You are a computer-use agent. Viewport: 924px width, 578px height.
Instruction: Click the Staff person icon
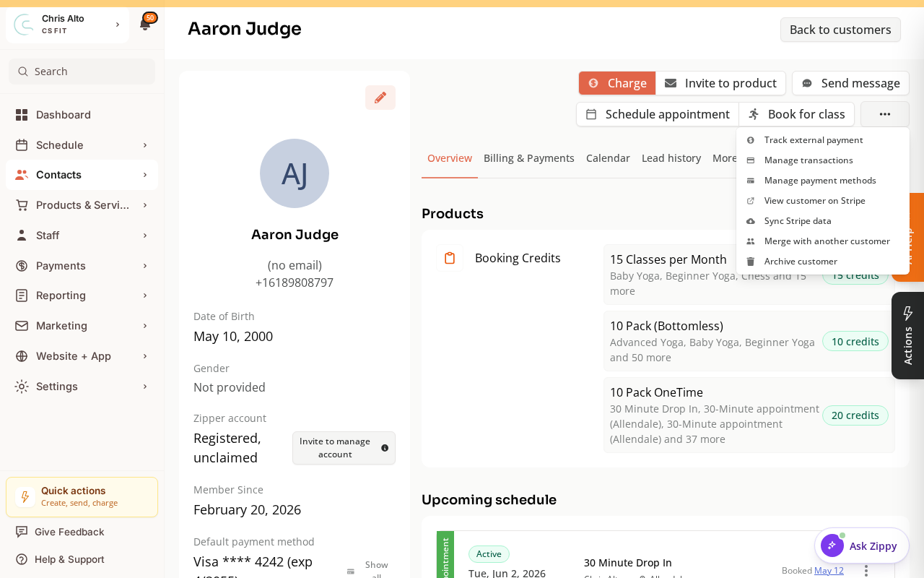[x=22, y=236]
